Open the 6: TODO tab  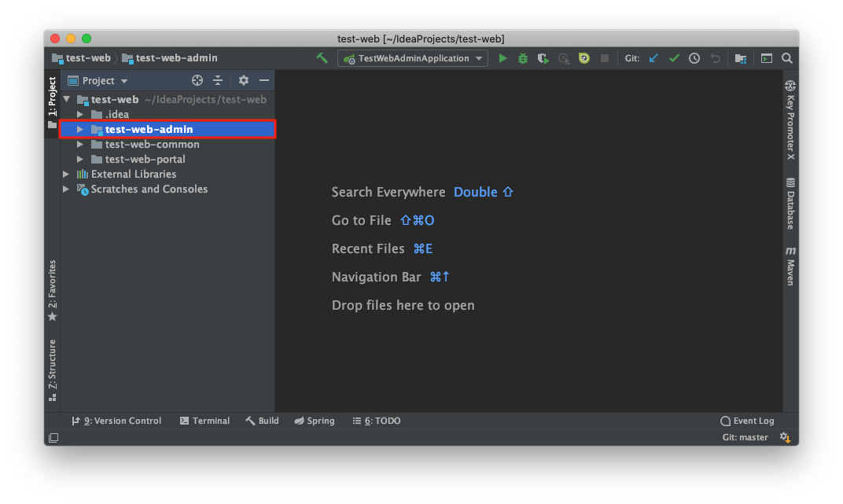377,421
